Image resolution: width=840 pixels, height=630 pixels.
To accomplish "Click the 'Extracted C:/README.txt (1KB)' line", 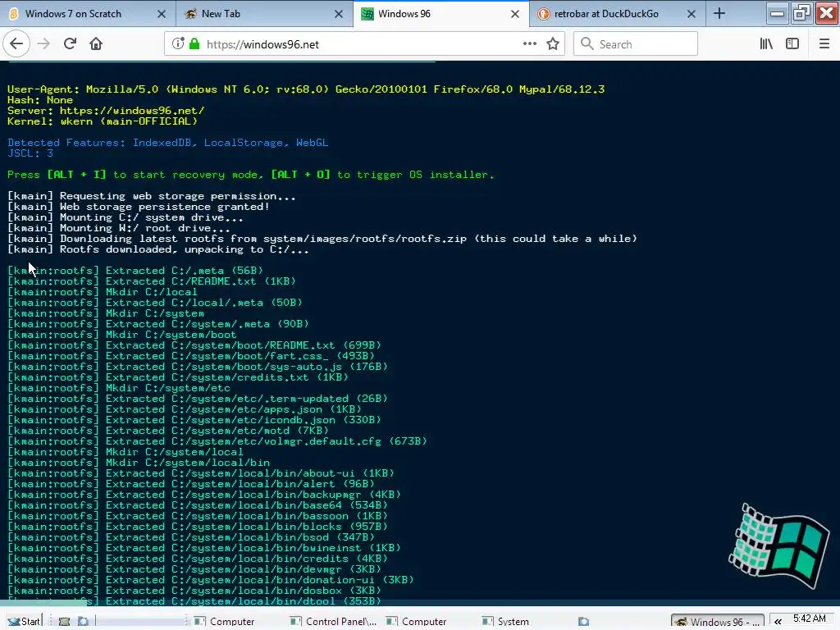I will [152, 281].
